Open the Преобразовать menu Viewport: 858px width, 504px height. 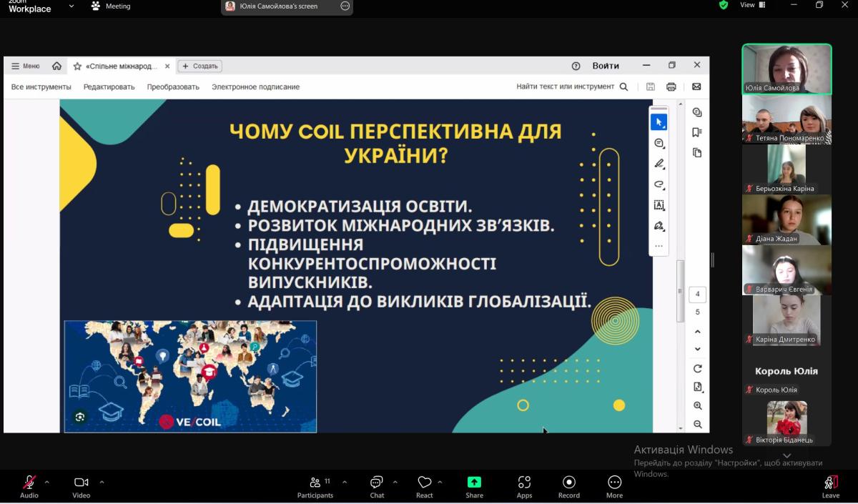[x=173, y=87]
